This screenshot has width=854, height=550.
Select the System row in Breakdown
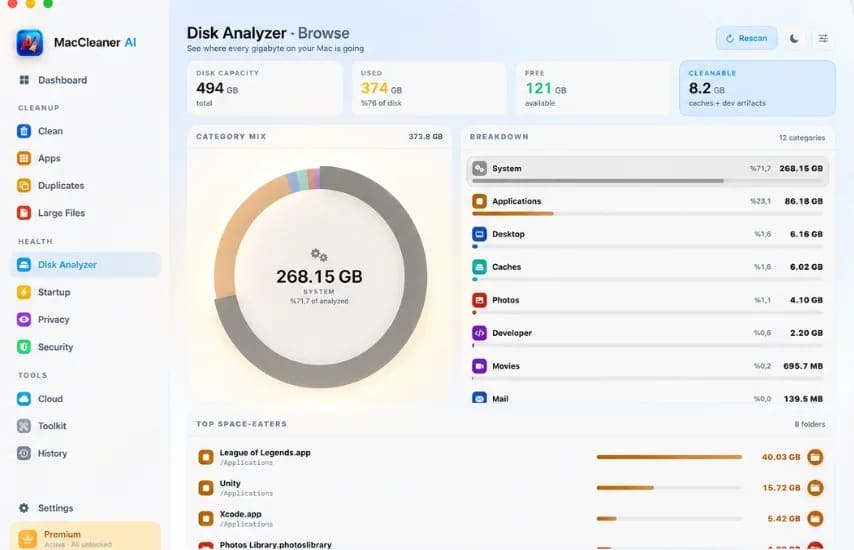(648, 171)
